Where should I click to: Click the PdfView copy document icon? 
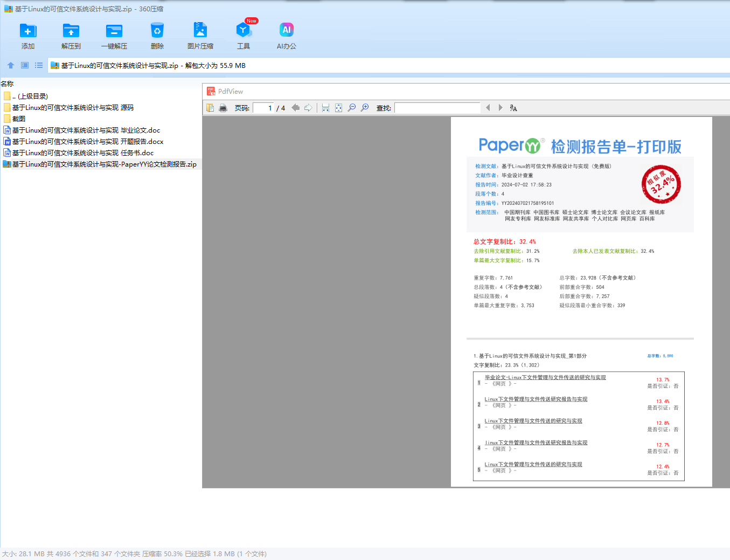pos(210,108)
